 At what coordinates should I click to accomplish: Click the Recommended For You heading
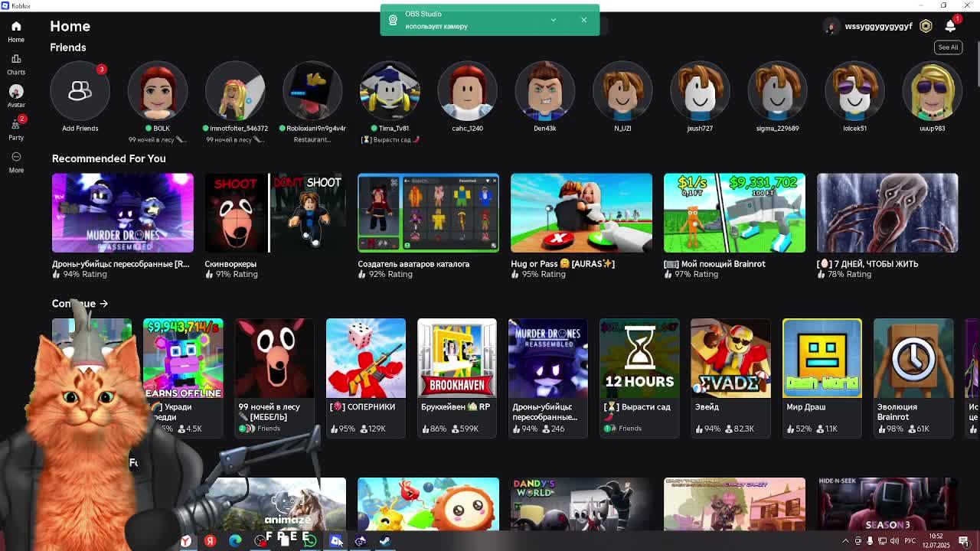tap(109, 158)
